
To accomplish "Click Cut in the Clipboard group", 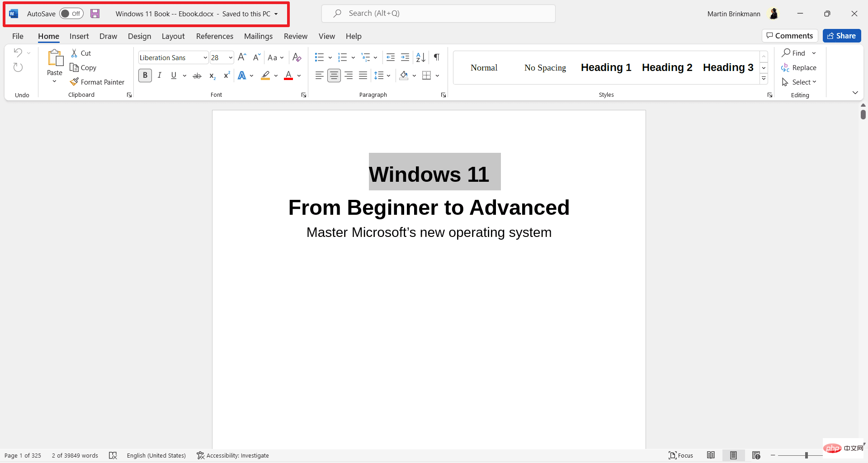I will [x=81, y=53].
